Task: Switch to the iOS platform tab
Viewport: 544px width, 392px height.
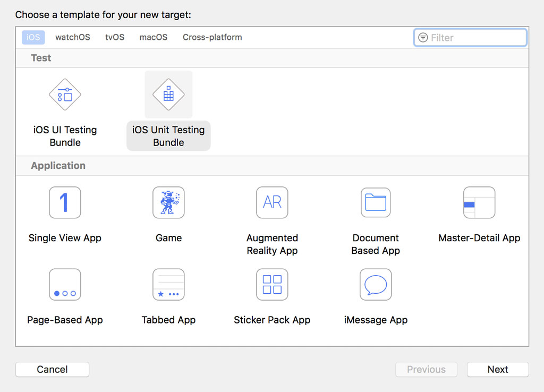Action: point(33,37)
